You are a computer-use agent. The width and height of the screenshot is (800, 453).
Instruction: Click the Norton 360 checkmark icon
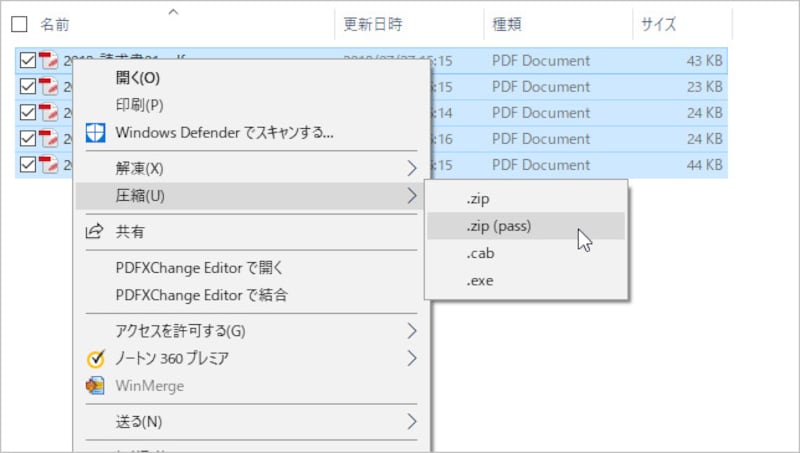(x=95, y=358)
